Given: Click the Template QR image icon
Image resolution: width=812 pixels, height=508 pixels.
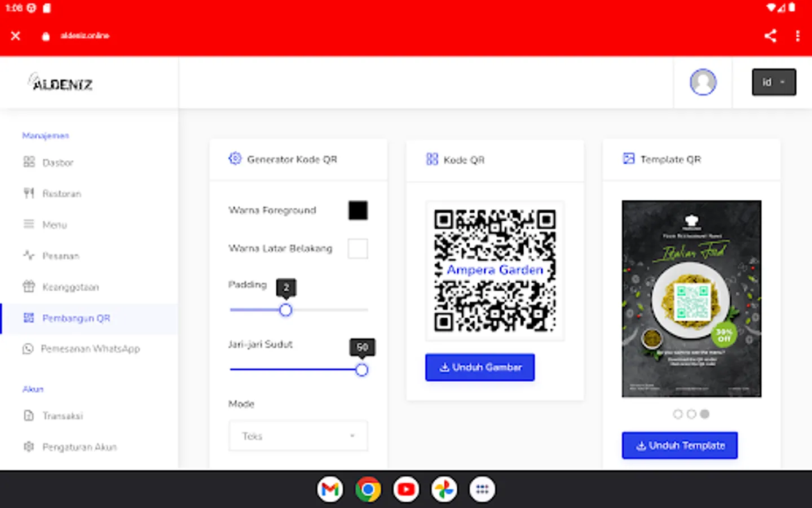Looking at the screenshot, I should tap(629, 159).
